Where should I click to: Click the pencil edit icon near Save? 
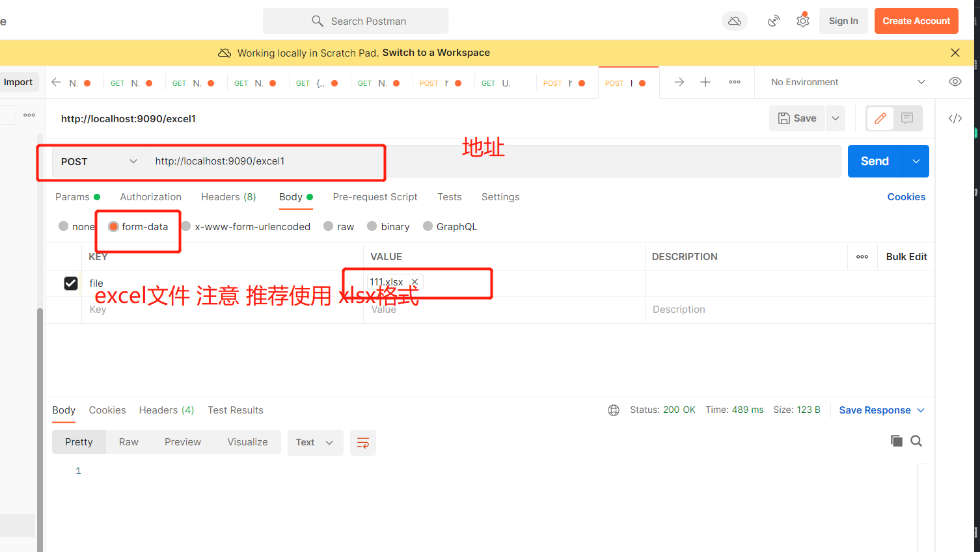click(x=880, y=118)
